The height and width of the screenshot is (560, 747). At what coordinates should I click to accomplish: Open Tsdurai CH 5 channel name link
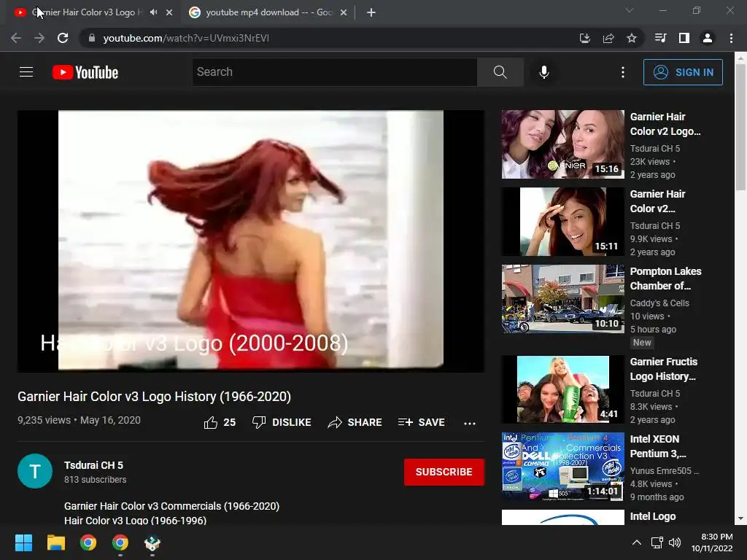coord(93,465)
